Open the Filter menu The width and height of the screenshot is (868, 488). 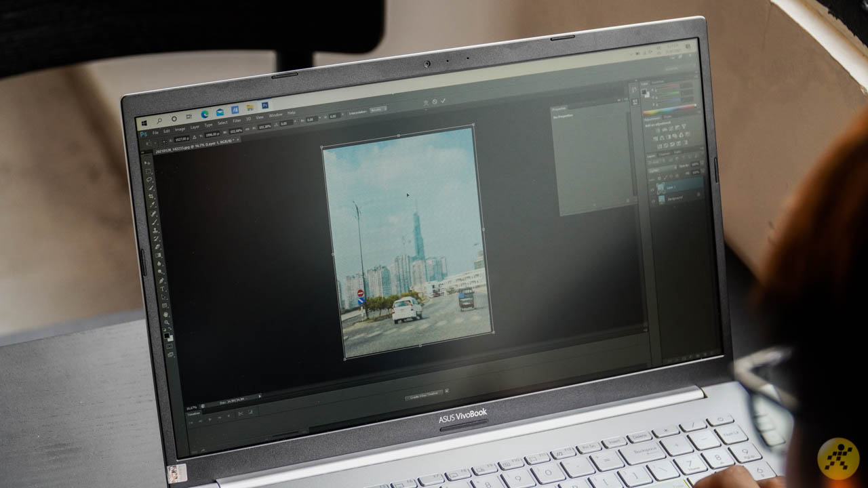point(237,120)
